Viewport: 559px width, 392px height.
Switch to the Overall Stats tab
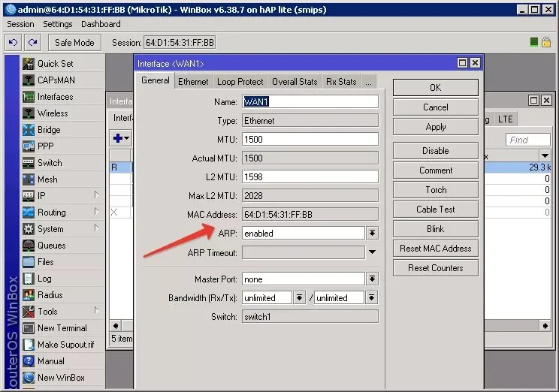(x=295, y=82)
